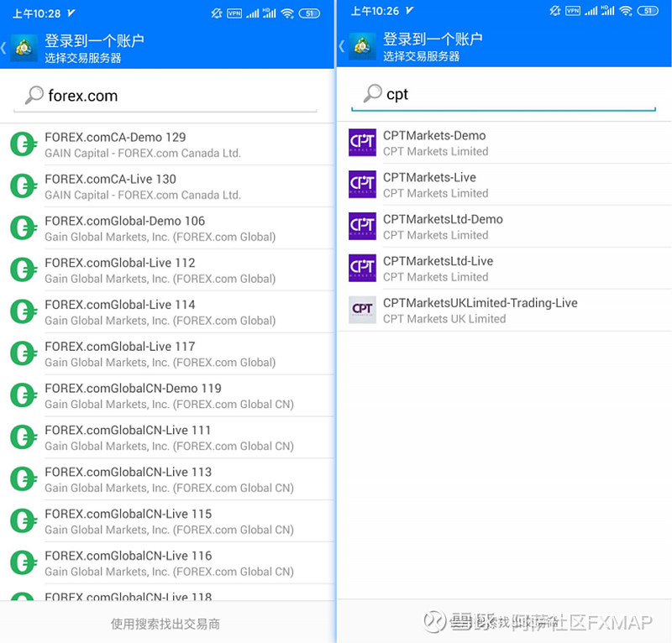Tap purple CPT logo of CPTMarkets-Demo
The image size is (672, 643).
tap(362, 142)
